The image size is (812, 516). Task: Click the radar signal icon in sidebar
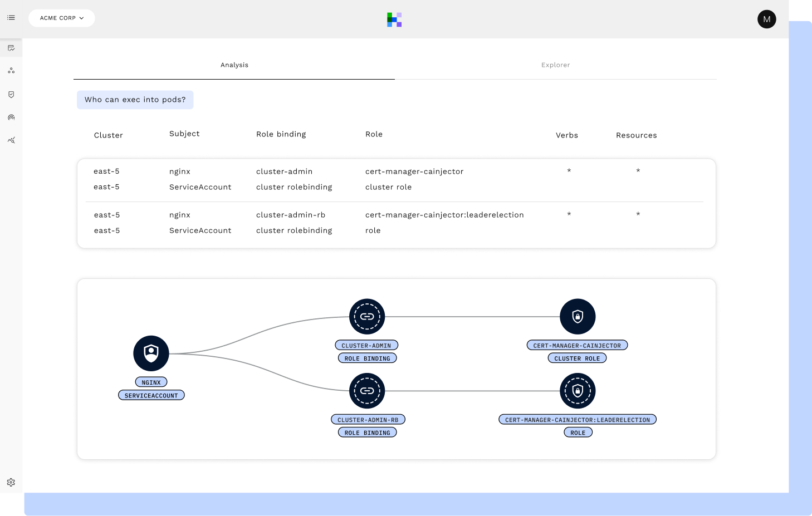[11, 117]
